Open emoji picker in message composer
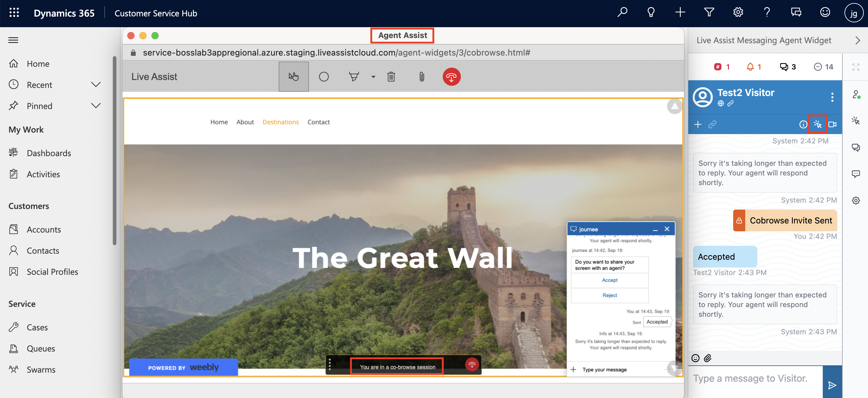This screenshot has height=398, width=868. (x=695, y=358)
